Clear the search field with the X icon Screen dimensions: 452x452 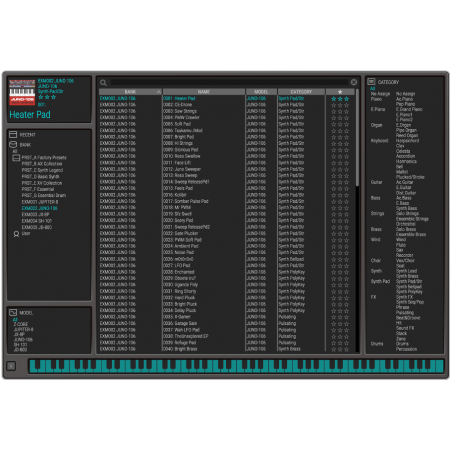tap(354, 82)
